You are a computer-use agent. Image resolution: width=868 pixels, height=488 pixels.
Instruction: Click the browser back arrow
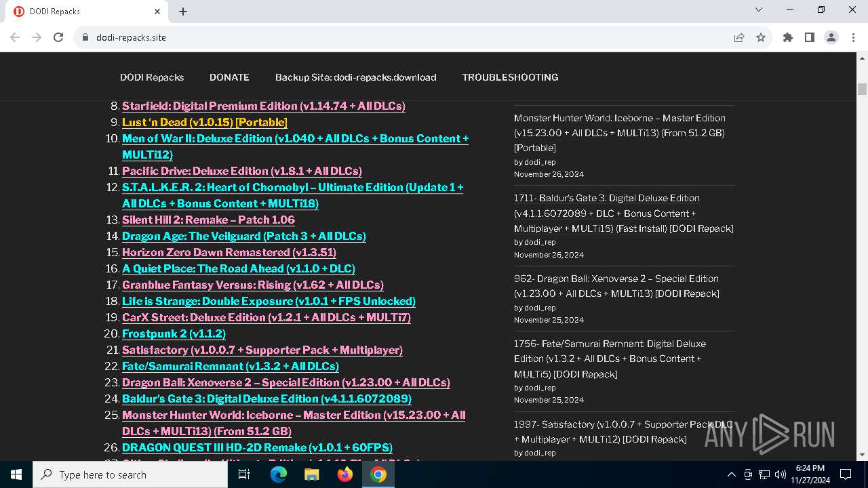15,37
